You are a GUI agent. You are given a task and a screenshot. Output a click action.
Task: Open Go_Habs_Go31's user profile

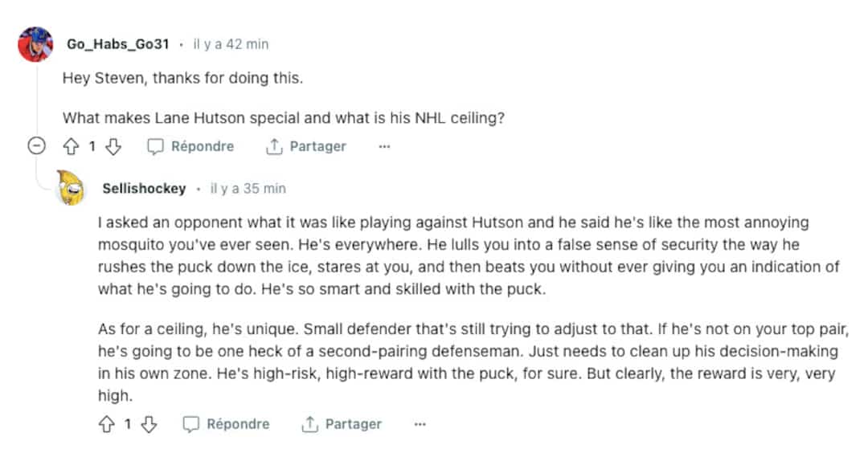[117, 44]
